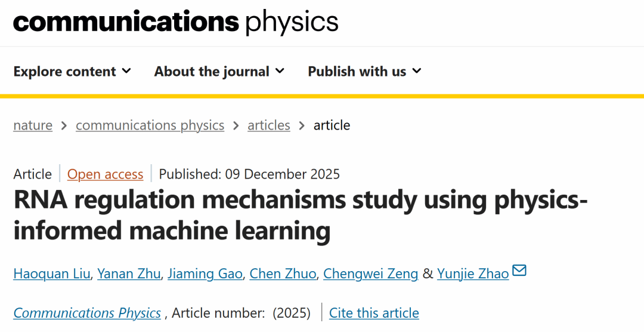The width and height of the screenshot is (644, 332).
Task: Open author Yanan Zhu's details
Action: pos(129,273)
